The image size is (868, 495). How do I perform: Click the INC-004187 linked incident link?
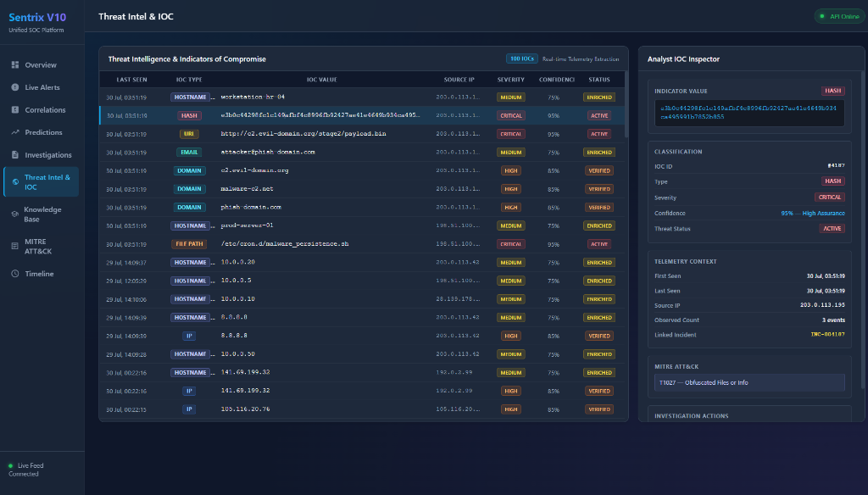coord(827,335)
